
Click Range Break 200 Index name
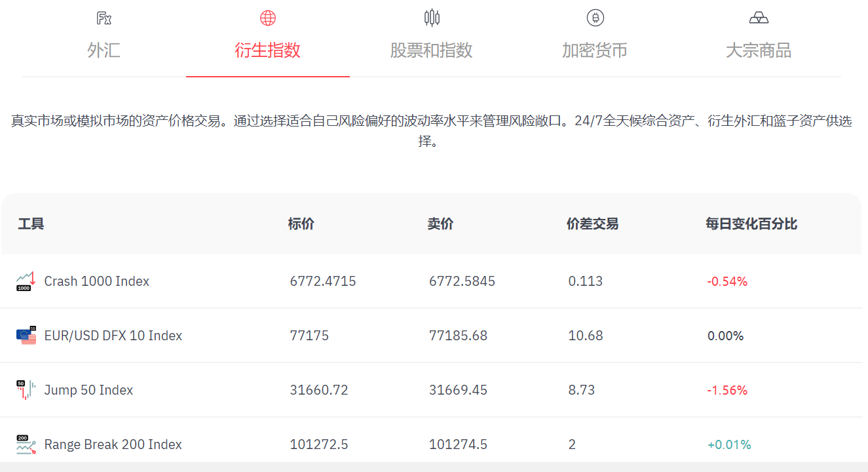pos(113,444)
